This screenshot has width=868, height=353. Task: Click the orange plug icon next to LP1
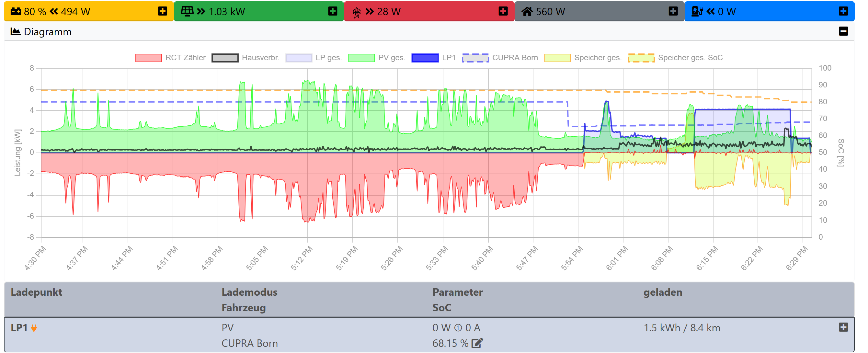[x=34, y=328]
